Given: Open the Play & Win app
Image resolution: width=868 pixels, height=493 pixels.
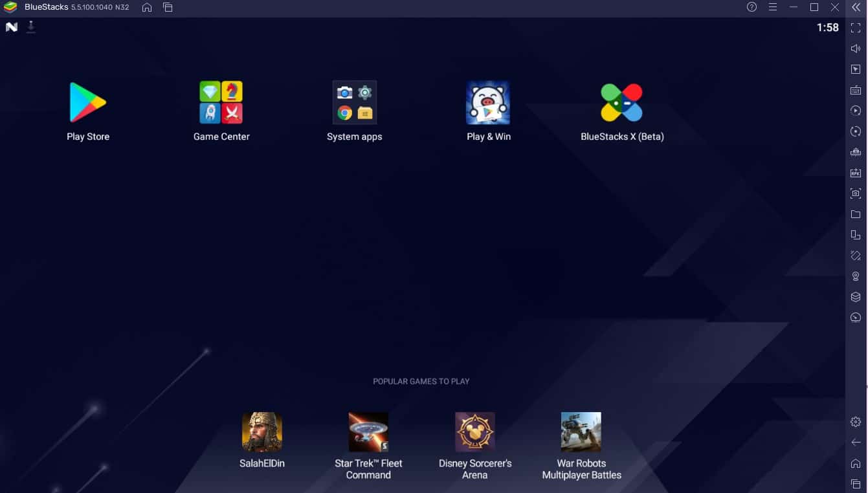Looking at the screenshot, I should (x=488, y=102).
